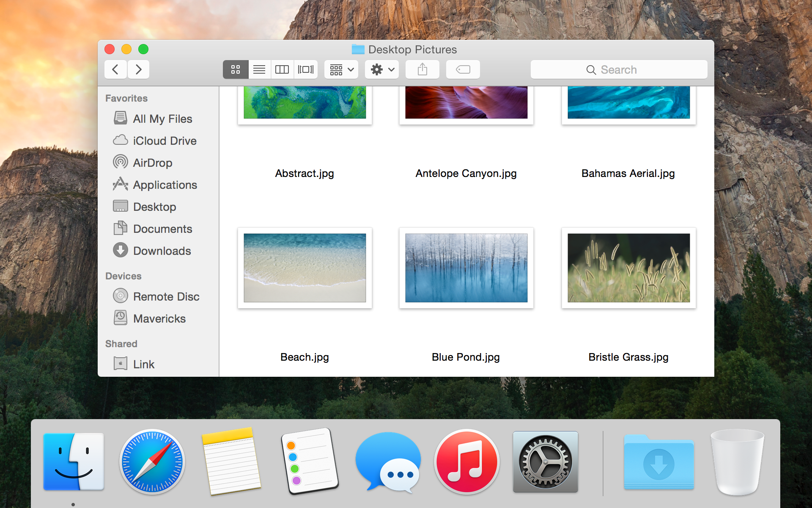Select the Mavericks device in sidebar
Image resolution: width=812 pixels, height=508 pixels.
159,318
